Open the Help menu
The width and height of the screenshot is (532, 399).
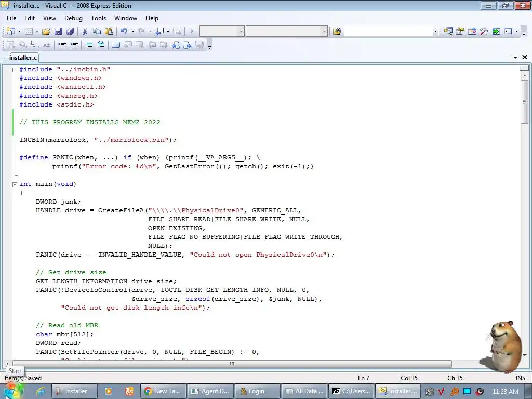point(152,18)
